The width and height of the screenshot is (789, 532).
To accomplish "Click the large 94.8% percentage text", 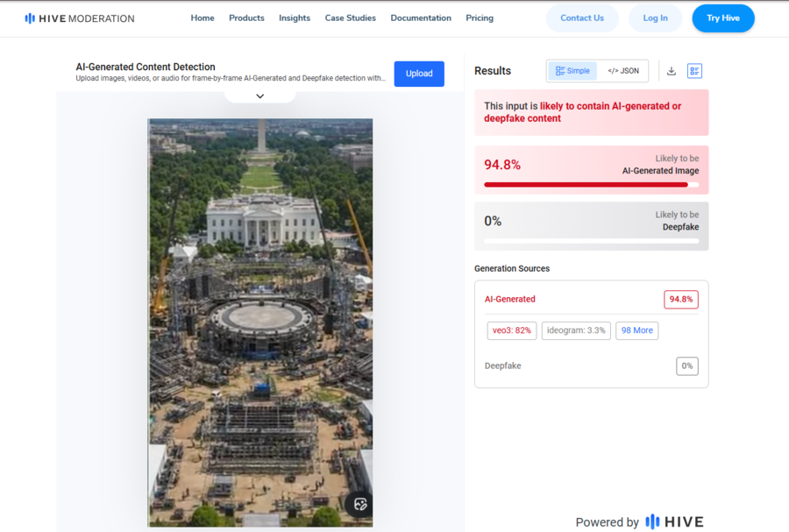I will click(x=502, y=165).
